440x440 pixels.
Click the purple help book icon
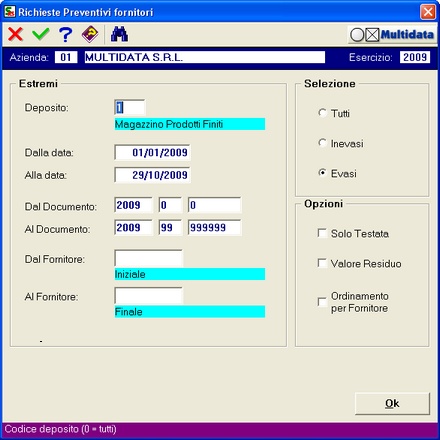coord(90,34)
